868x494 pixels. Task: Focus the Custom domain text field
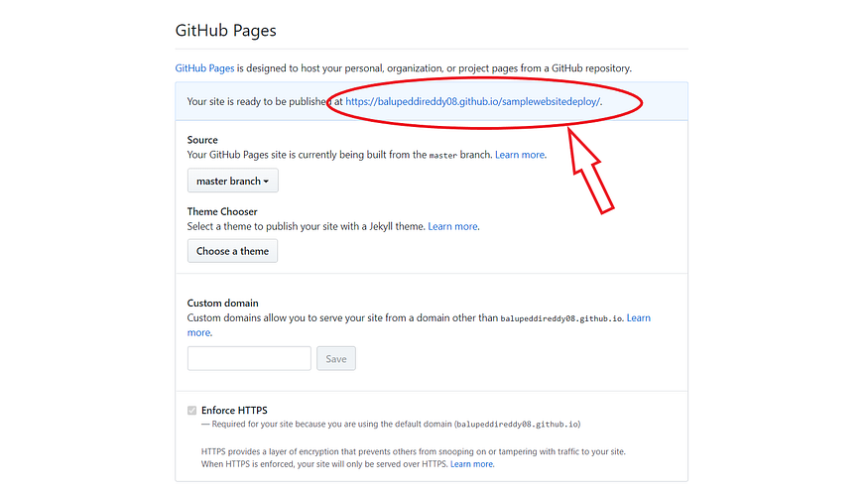[x=249, y=358]
